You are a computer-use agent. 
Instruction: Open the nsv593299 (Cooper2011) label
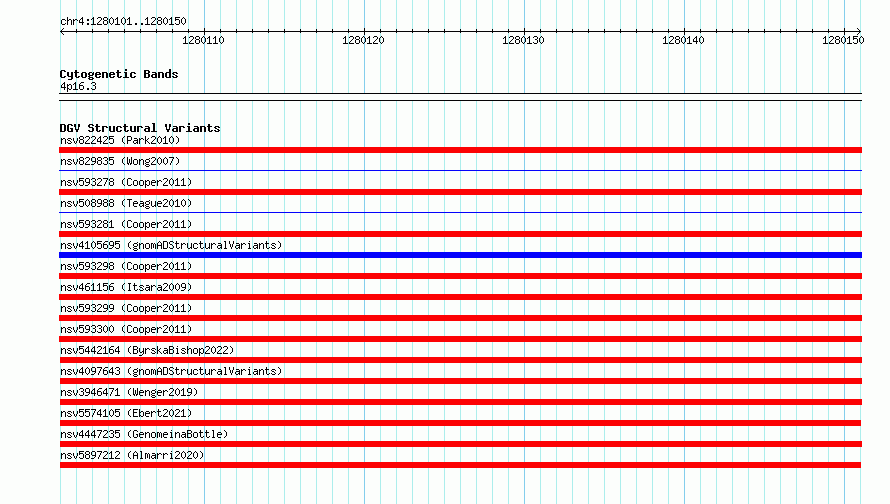126,308
